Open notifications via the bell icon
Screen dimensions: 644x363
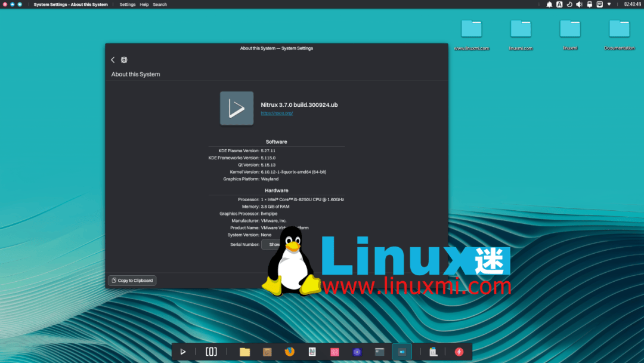(549, 4)
